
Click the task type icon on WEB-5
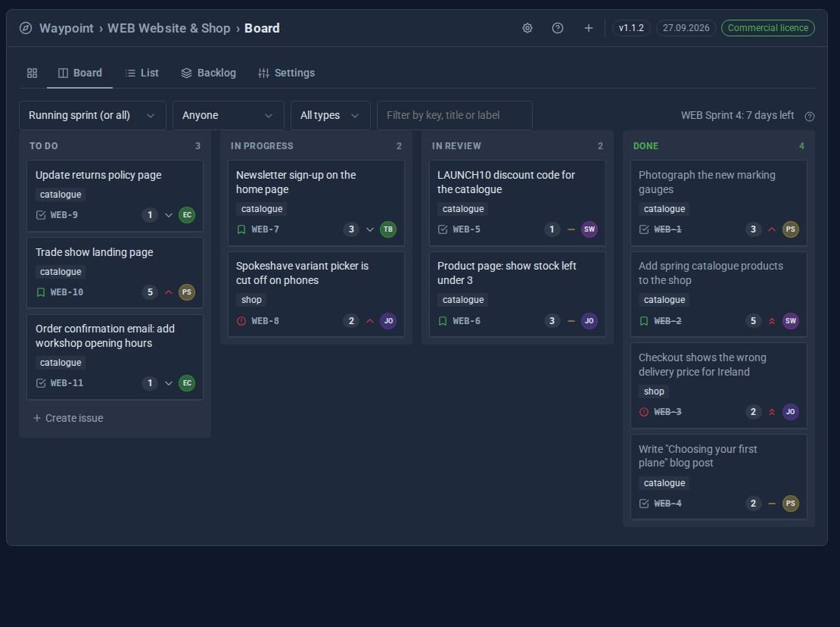pos(443,229)
